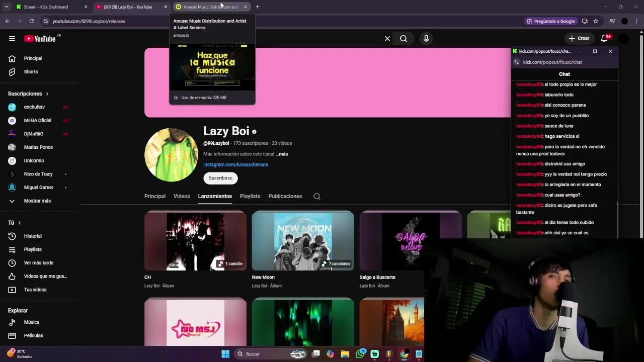
Task: Open Miguel Gamer subscription
Action: (39, 188)
